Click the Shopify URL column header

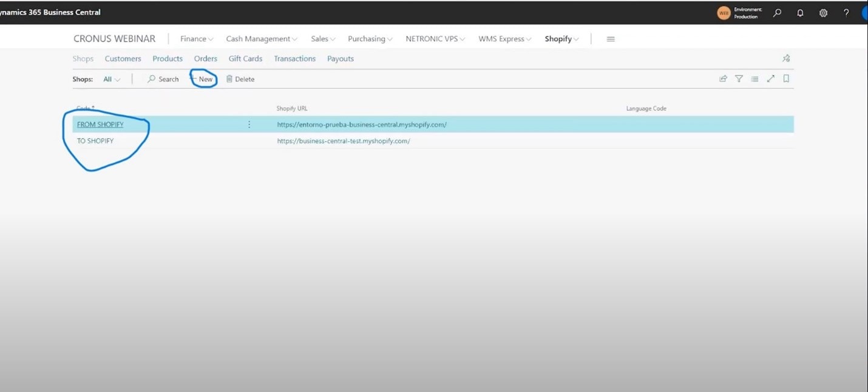(x=292, y=109)
